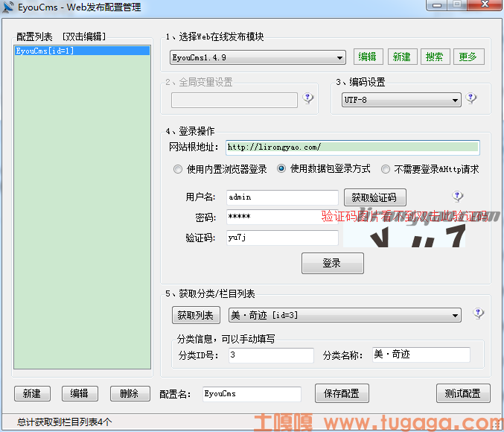The height and width of the screenshot is (432, 504).
Task: Click green 更多 module button
Action: pos(469,57)
